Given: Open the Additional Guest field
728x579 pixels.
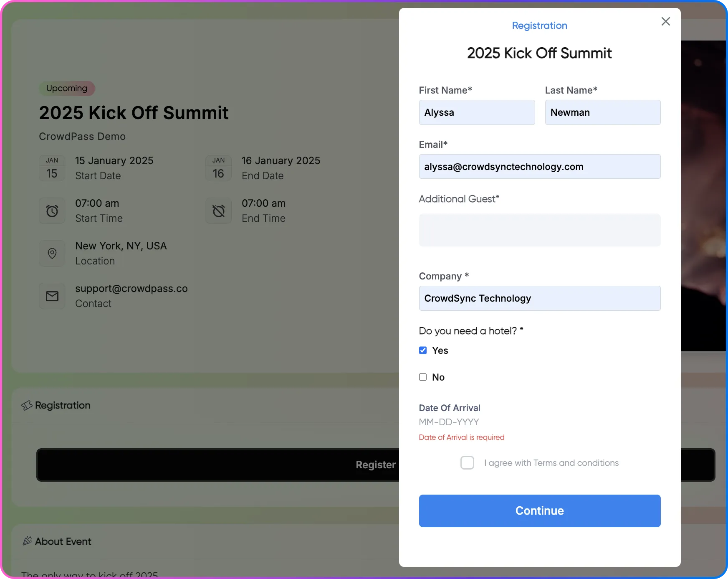Looking at the screenshot, I should (x=539, y=230).
